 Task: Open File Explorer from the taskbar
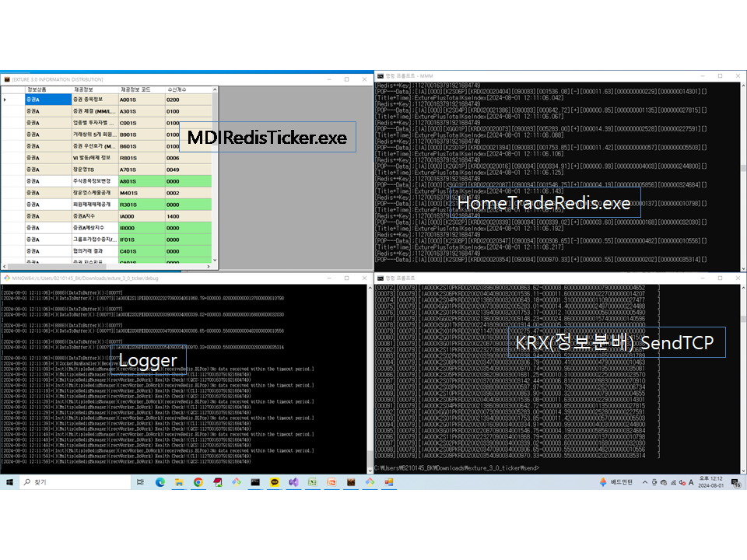pos(179,482)
